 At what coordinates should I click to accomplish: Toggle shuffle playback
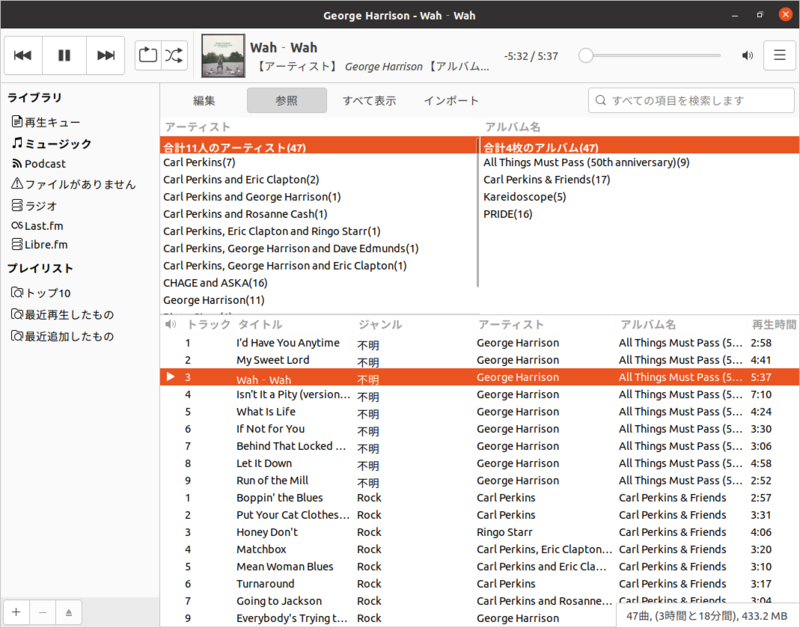174,55
